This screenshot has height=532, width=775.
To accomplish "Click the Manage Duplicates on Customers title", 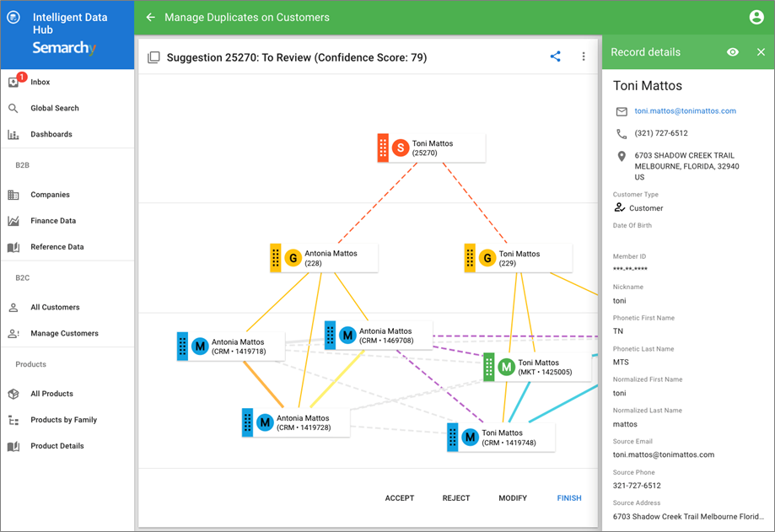I will tap(246, 18).
